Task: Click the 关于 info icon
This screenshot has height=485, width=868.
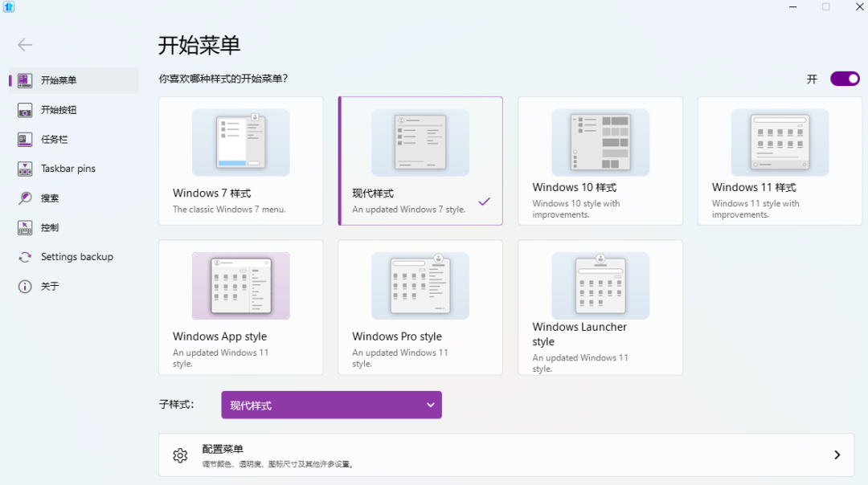Action: click(x=25, y=287)
